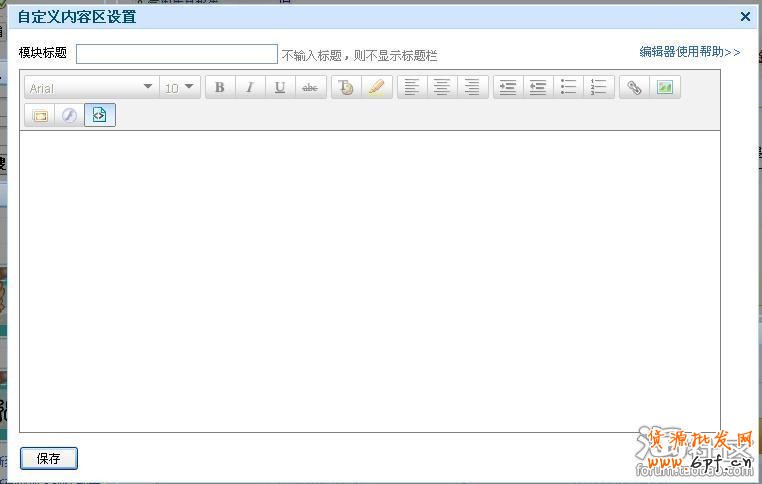Screen dimensions: 762x484
Task: Center align the text
Action: click(442, 88)
